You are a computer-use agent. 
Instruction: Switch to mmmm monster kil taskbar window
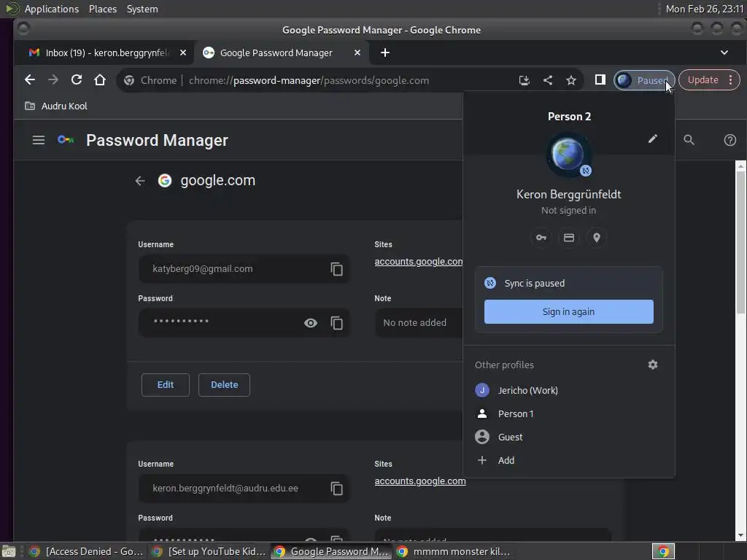454,551
